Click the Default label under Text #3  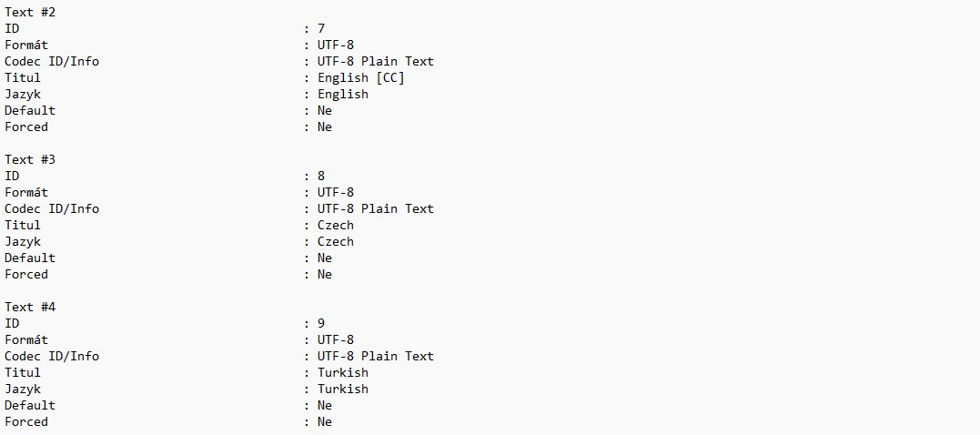pos(30,258)
